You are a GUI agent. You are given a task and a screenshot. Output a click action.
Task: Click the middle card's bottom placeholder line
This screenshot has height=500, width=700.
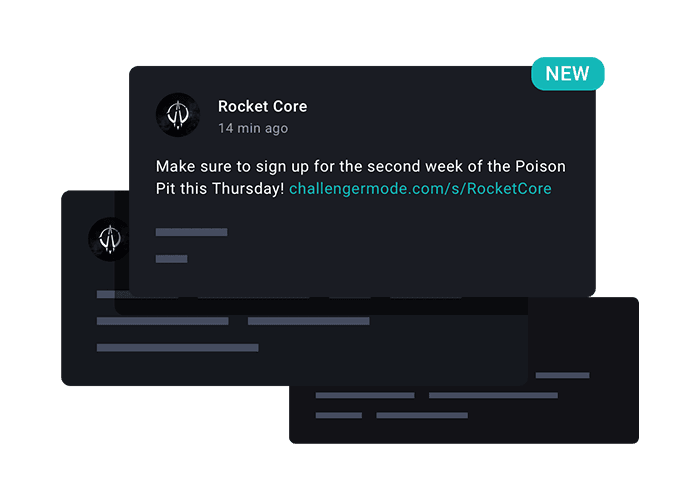point(177,348)
